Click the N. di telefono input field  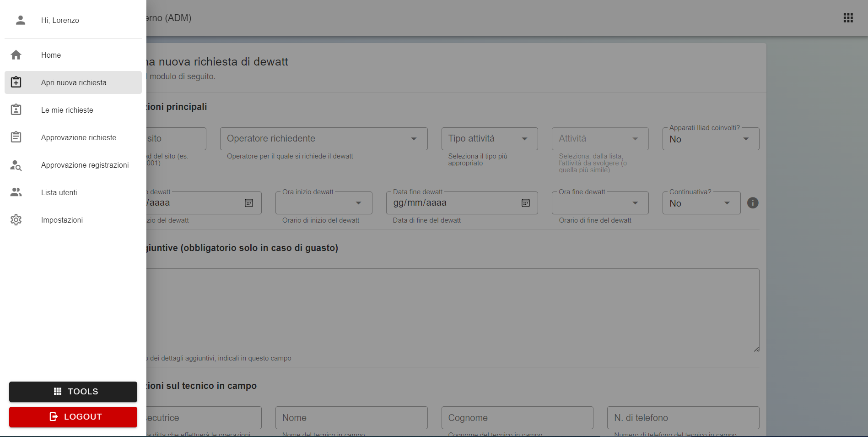(683, 418)
